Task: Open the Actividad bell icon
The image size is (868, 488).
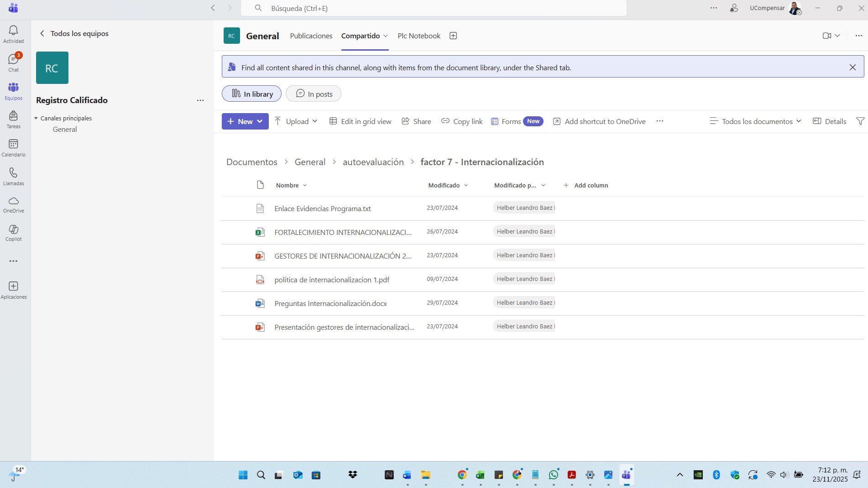Action: point(13,34)
